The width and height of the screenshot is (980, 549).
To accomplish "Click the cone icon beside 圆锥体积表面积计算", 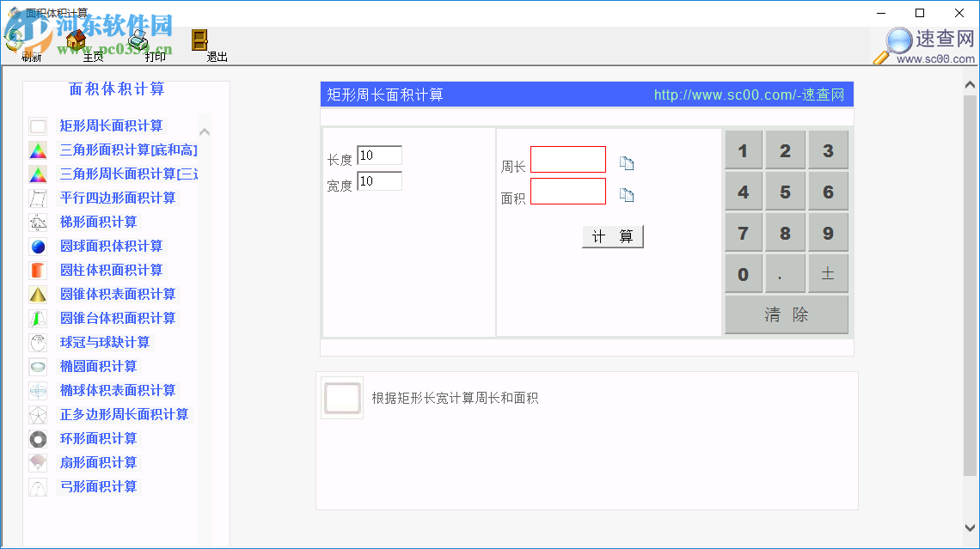I will (x=37, y=295).
